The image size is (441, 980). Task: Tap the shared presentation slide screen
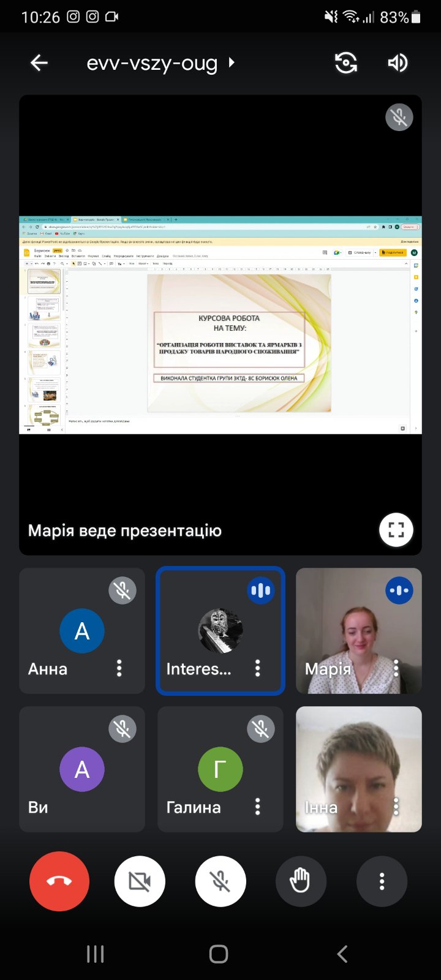pyautogui.click(x=221, y=325)
